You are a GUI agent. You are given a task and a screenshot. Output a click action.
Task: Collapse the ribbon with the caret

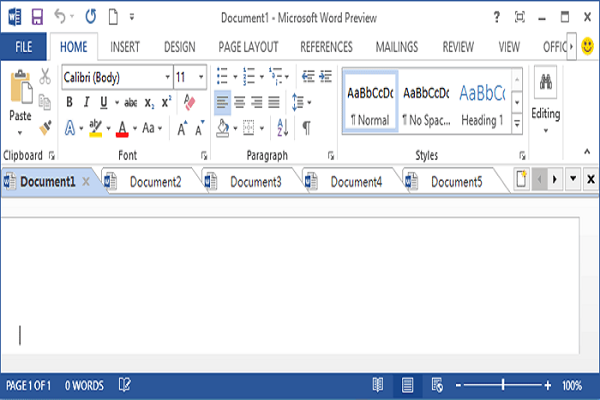click(x=587, y=152)
